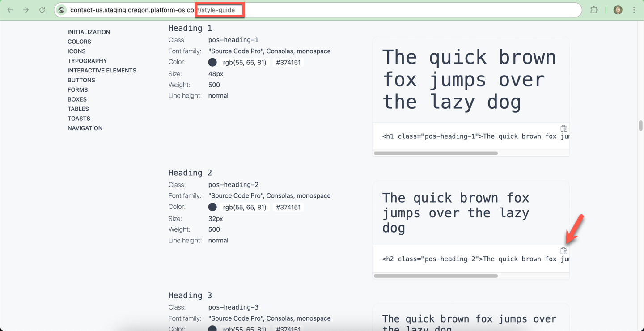Select TABLES in the sidebar navigation

click(x=78, y=109)
